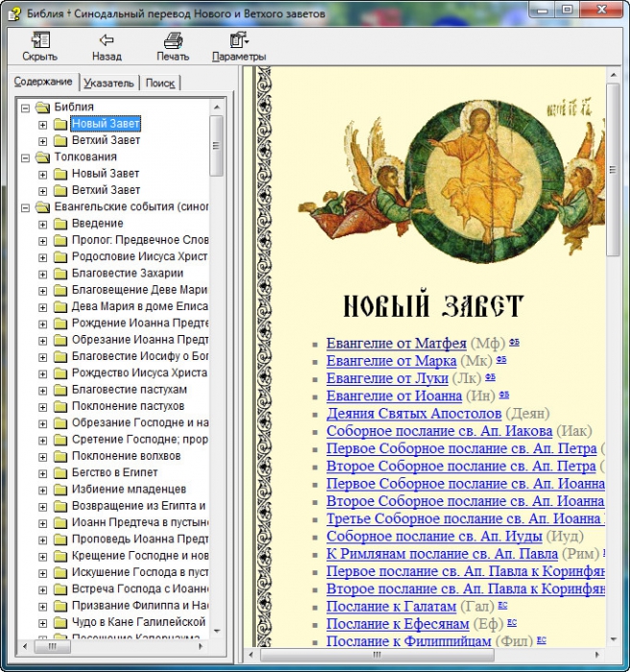This screenshot has width=630, height=672.
Task: Open the Послание к Галатам link
Action: pos(391,608)
